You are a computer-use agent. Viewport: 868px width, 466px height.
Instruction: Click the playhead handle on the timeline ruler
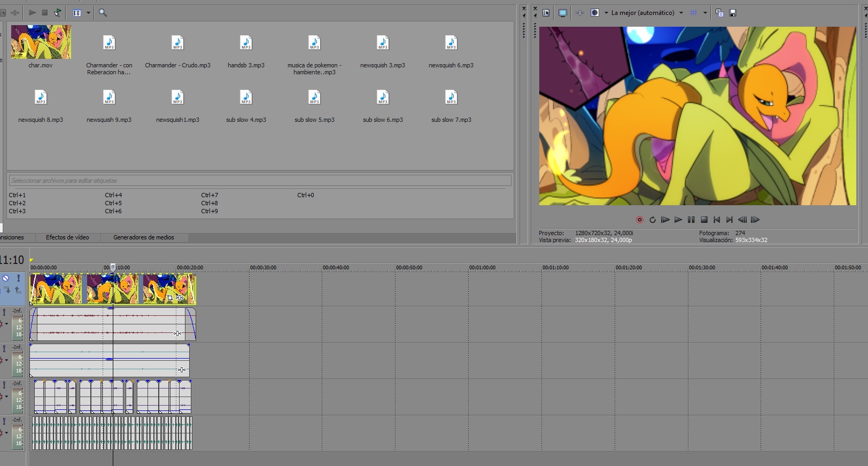(x=113, y=267)
